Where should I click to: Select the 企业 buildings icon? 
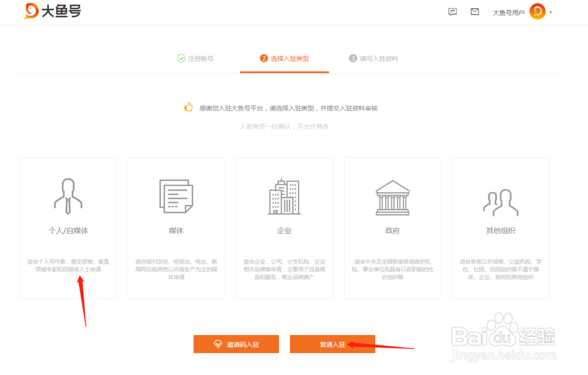coord(284,196)
